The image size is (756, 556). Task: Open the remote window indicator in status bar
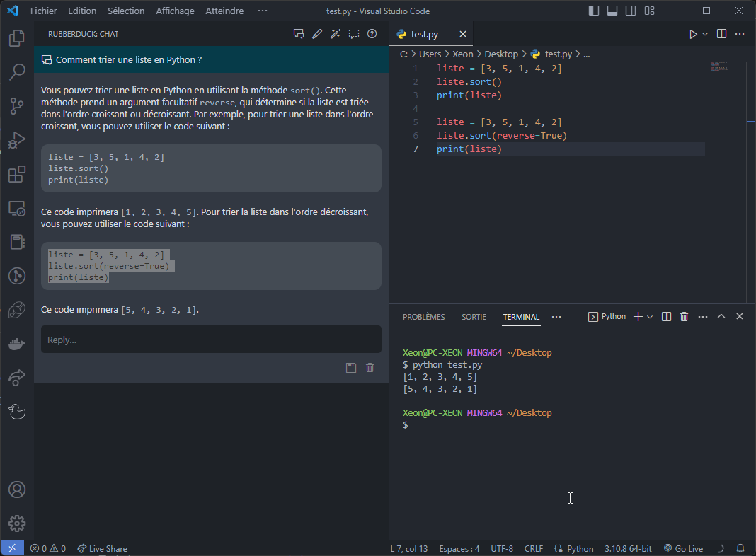[12, 548]
